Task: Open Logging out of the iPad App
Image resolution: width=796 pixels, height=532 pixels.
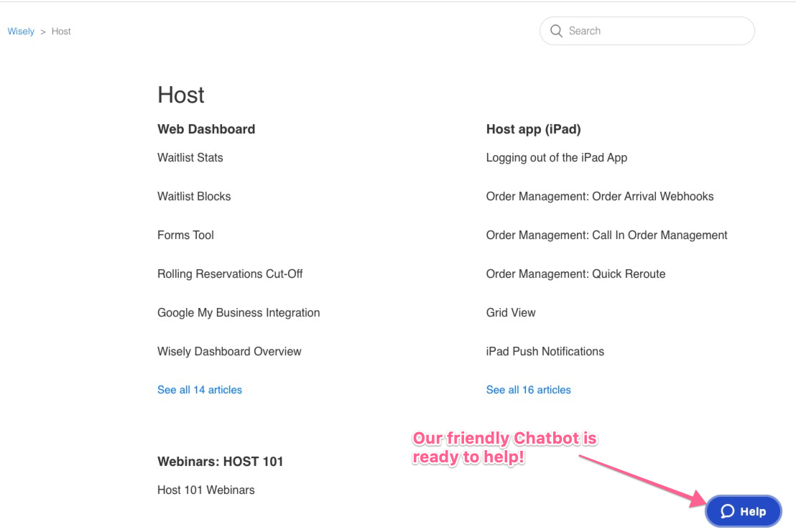Action: pyautogui.click(x=556, y=158)
